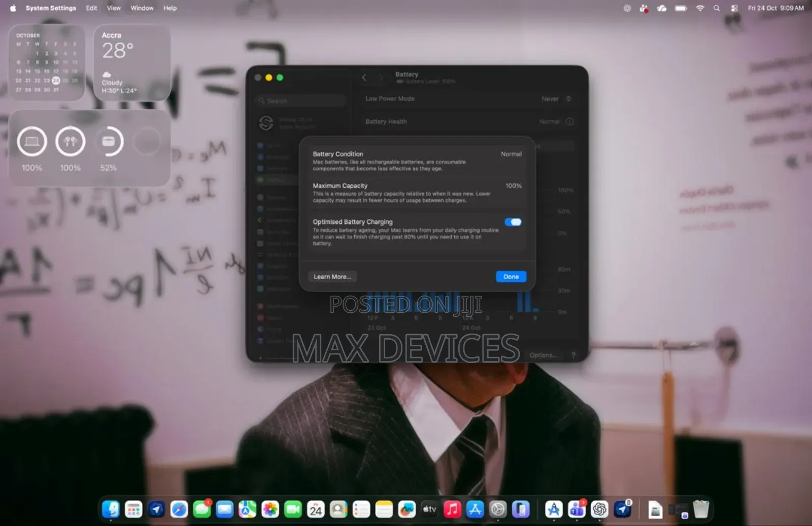Launch Notes from the Dock
Viewport: 812px width, 526px height.
pyautogui.click(x=384, y=509)
